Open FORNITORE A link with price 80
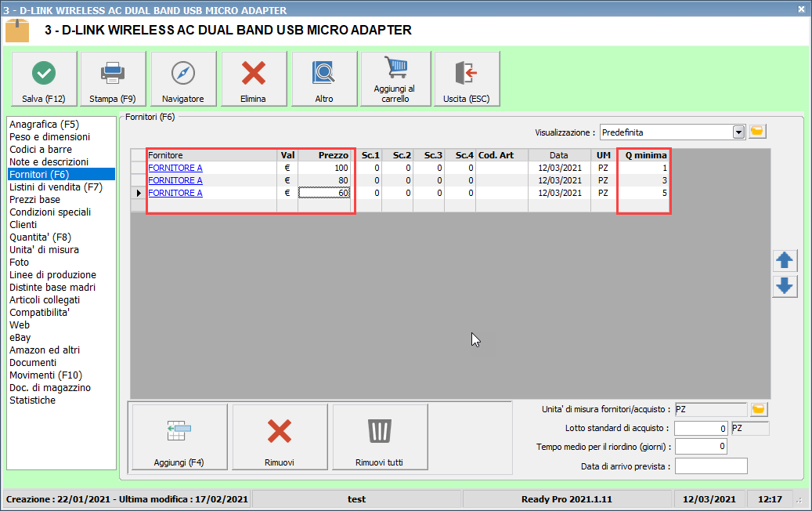This screenshot has height=511, width=812. pyautogui.click(x=175, y=180)
